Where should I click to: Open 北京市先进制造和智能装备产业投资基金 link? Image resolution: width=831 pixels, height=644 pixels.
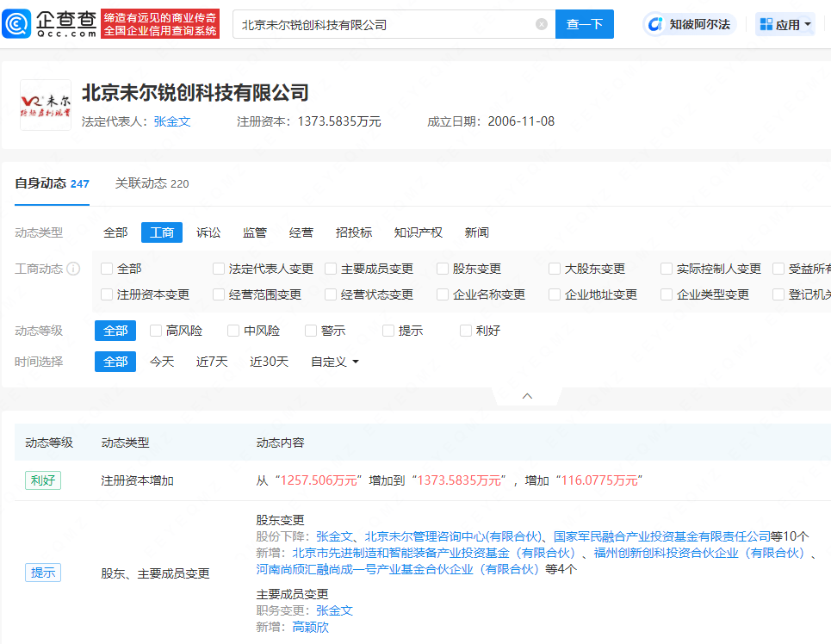[434, 553]
